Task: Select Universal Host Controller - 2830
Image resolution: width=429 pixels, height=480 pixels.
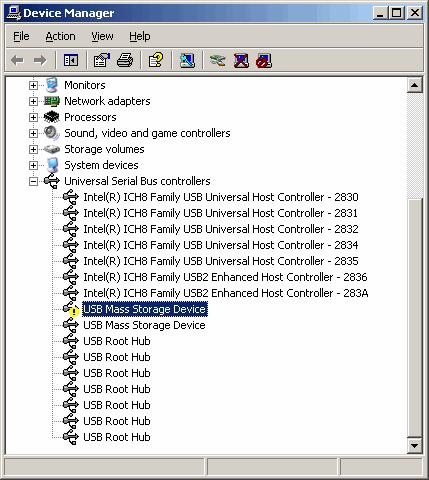Action: point(221,197)
